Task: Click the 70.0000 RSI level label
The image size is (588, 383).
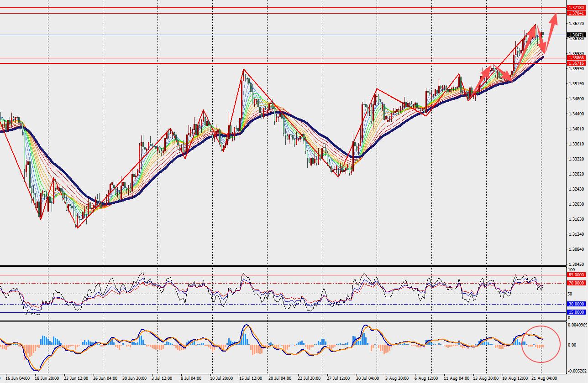Action: (x=576, y=283)
